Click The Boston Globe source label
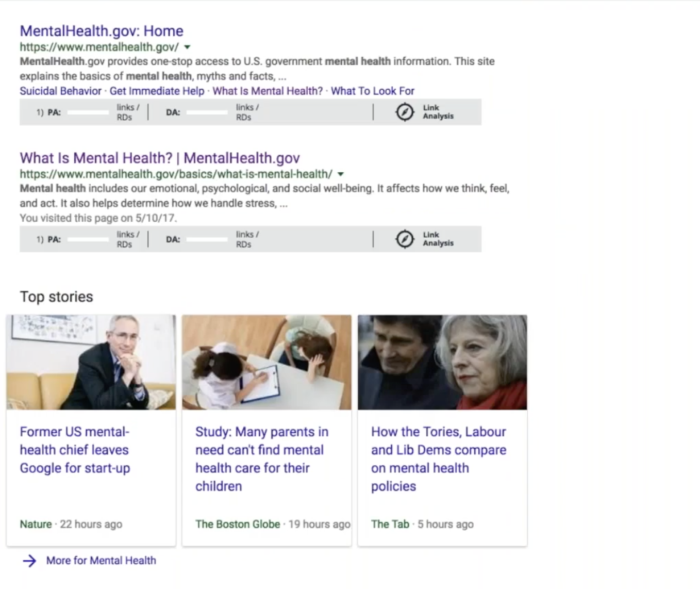Screen dimensions: 700x589 (x=238, y=524)
